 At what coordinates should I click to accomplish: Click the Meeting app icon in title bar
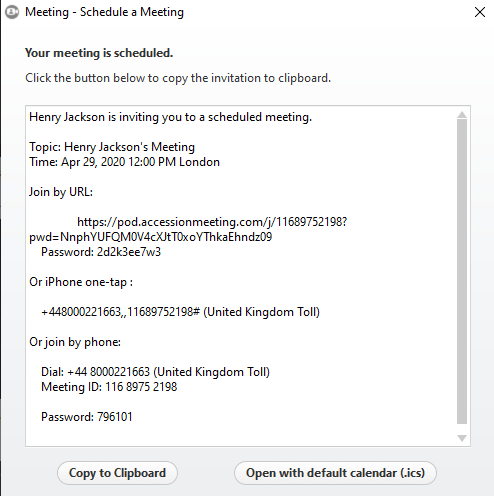tap(12, 12)
